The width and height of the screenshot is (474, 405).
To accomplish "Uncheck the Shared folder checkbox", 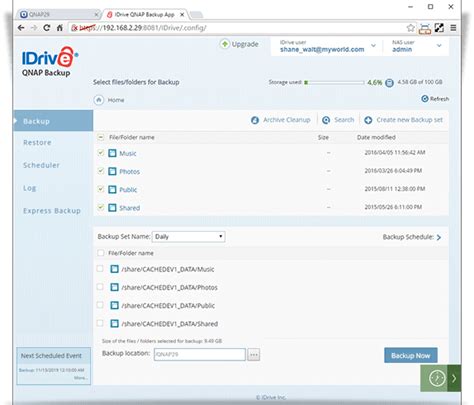I will click(100, 207).
